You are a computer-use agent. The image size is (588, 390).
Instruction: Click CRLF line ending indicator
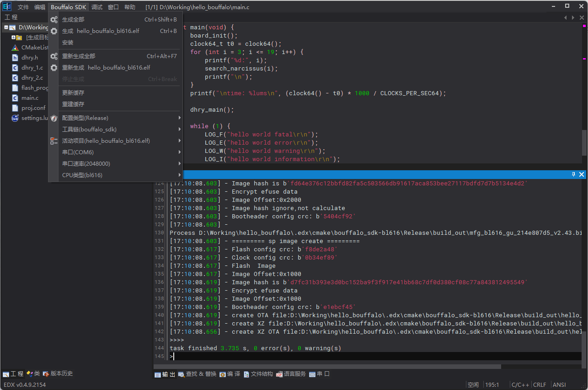[x=540, y=385]
